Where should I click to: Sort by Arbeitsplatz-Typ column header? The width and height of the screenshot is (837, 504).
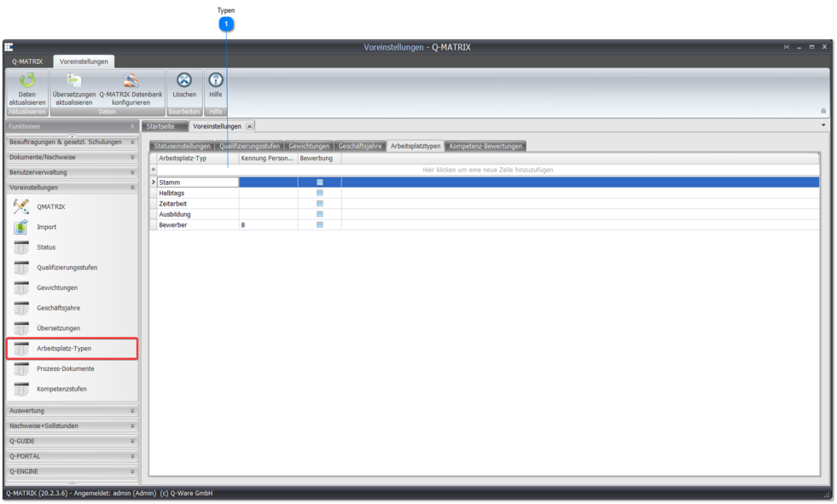[x=197, y=159]
